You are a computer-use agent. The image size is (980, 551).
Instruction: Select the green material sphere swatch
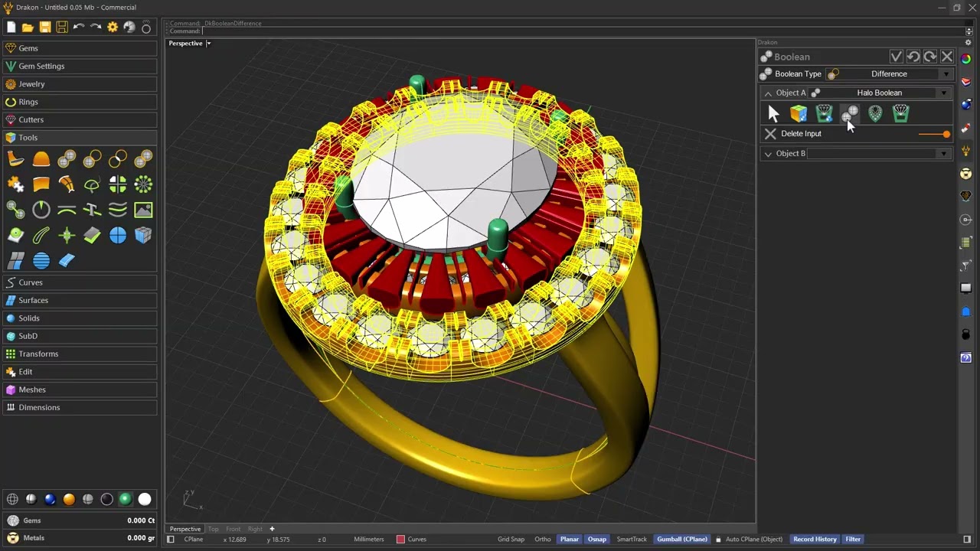click(x=126, y=499)
